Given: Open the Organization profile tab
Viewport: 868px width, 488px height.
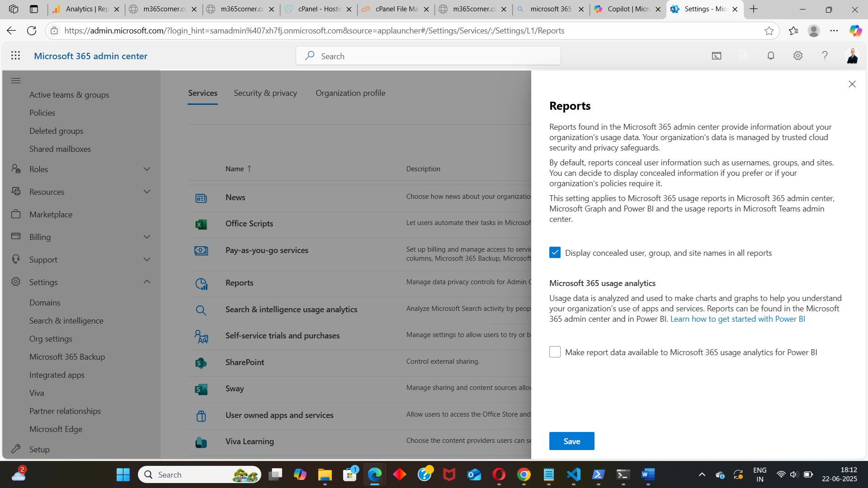Looking at the screenshot, I should click(350, 93).
